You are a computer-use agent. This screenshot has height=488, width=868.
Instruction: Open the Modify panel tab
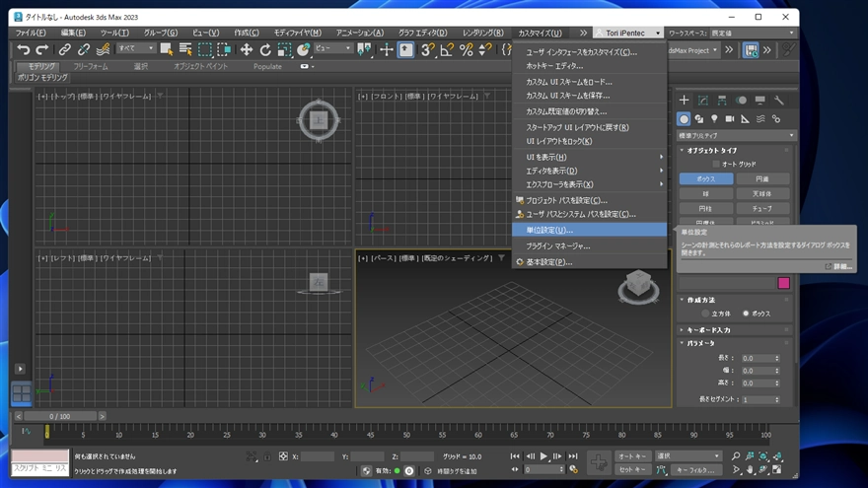703,101
